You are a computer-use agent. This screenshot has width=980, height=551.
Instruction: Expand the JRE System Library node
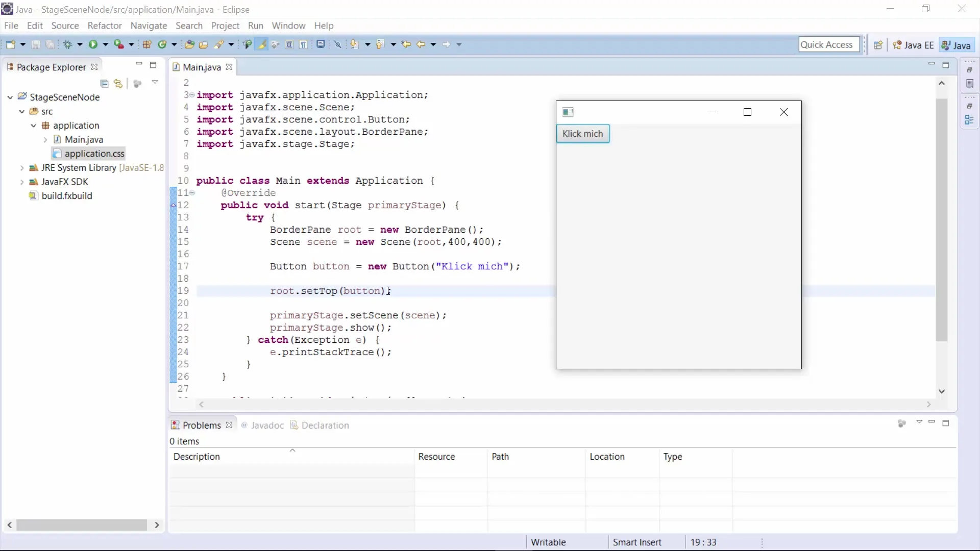click(22, 167)
